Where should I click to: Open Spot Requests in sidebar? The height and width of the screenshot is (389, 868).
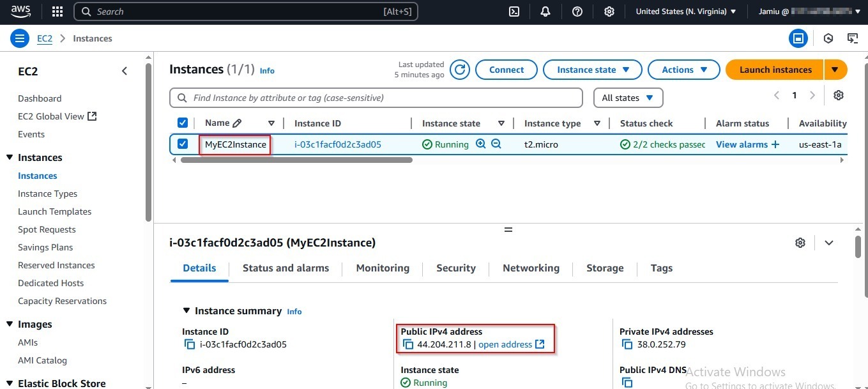[47, 229]
